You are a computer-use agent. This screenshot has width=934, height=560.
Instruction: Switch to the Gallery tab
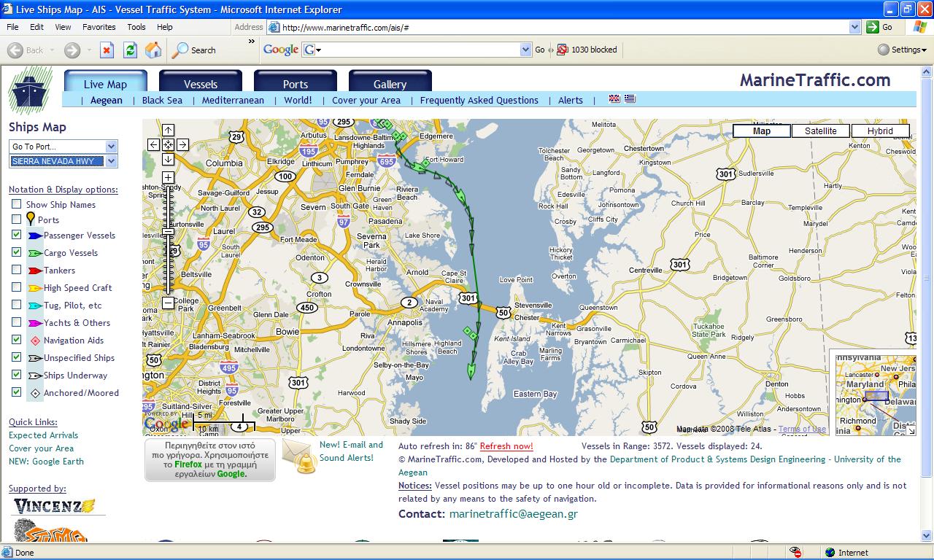(390, 82)
